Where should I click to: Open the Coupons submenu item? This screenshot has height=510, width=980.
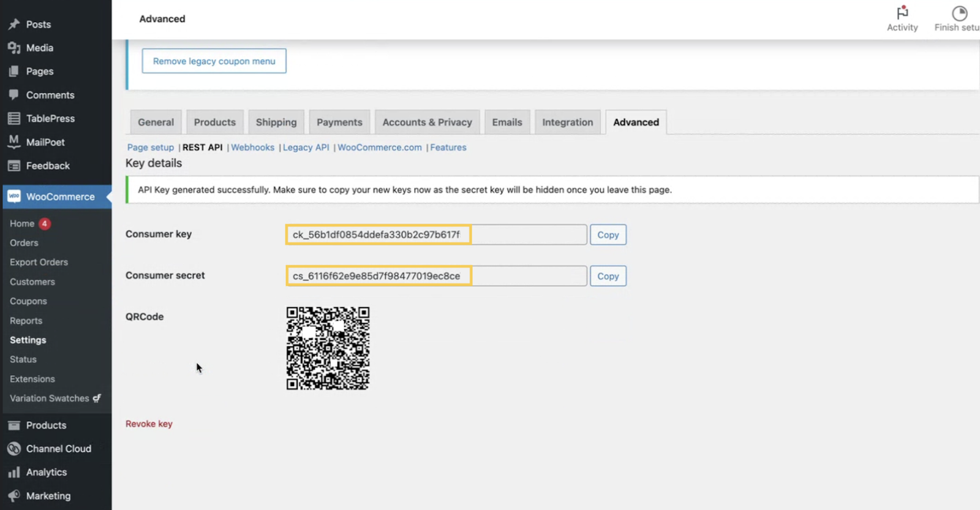pos(28,301)
